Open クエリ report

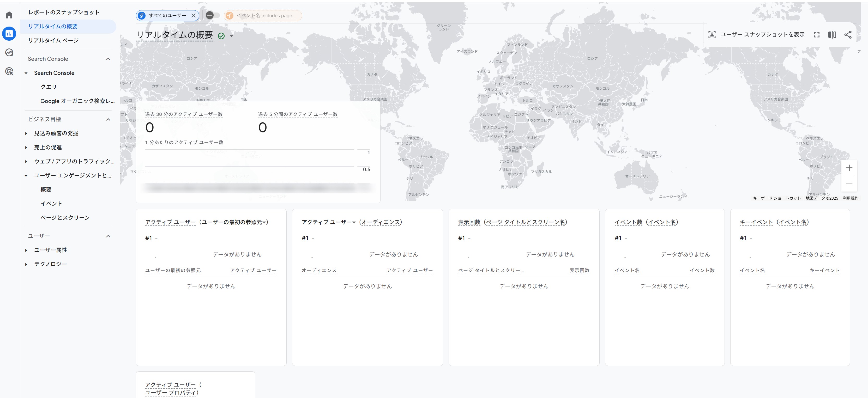(x=49, y=87)
